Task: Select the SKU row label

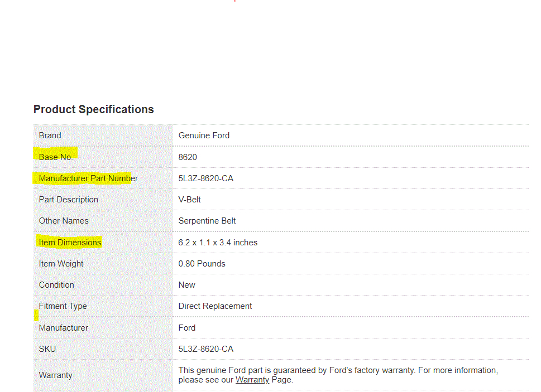Action: 47,349
